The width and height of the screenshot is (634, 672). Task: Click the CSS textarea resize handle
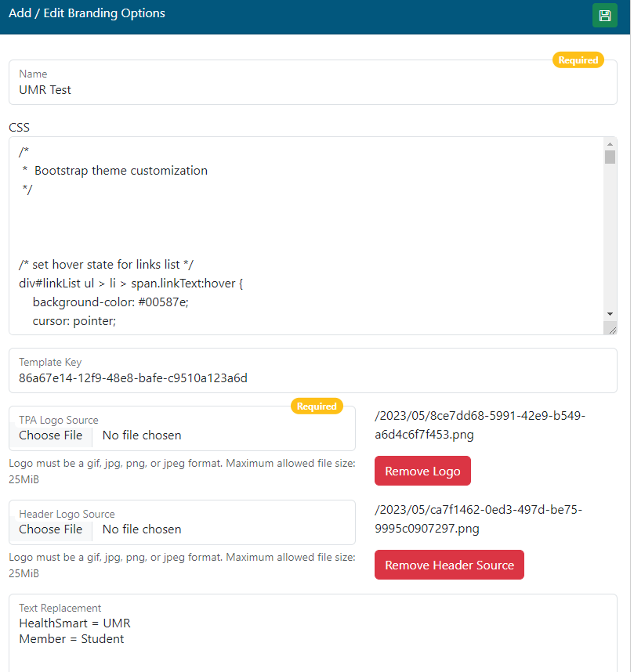611,329
